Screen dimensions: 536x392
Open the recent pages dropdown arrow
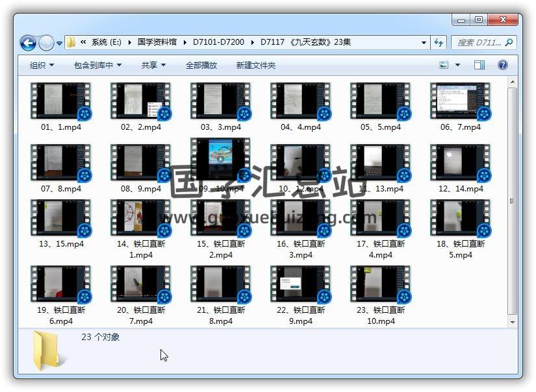pyautogui.click(x=60, y=43)
